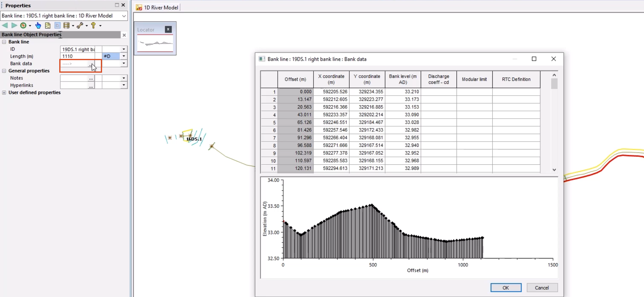Click the Bank data dialog title bar icon
Screen dimensions: 644x297
coord(262,59)
